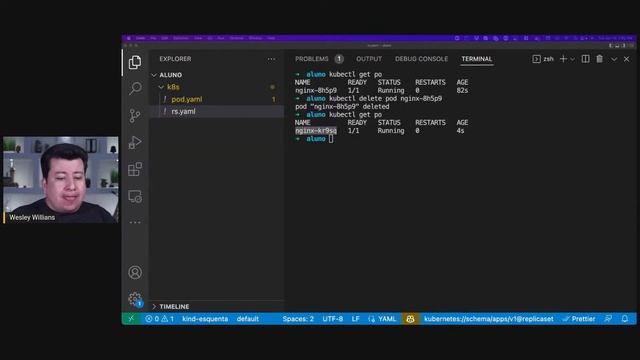Image resolution: width=640 pixels, height=360 pixels.
Task: Open the Extensions view
Action: pos(135,169)
